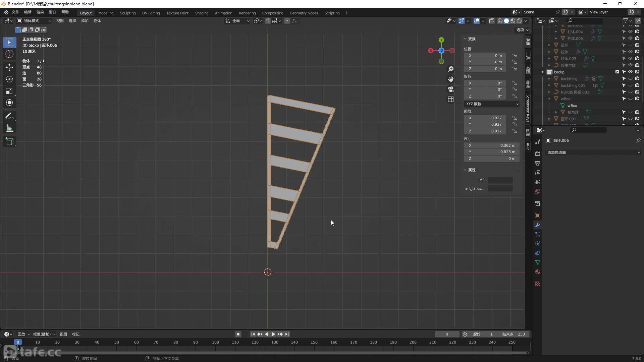
Task: Open the 编辑 menu
Action: pyautogui.click(x=28, y=12)
